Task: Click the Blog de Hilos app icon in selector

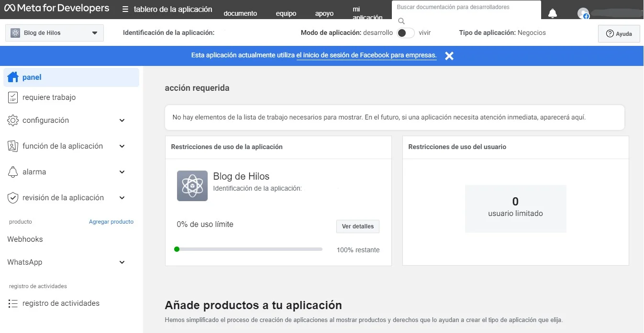Action: (x=15, y=33)
